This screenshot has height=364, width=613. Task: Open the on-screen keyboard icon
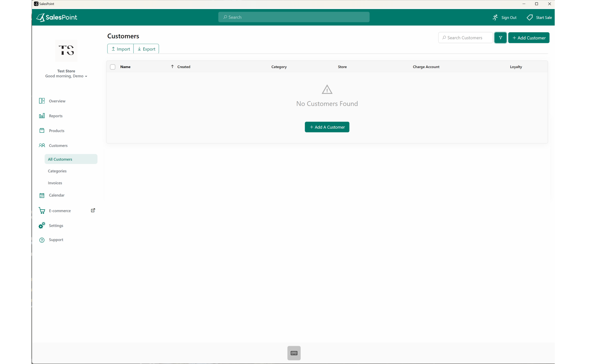294,353
